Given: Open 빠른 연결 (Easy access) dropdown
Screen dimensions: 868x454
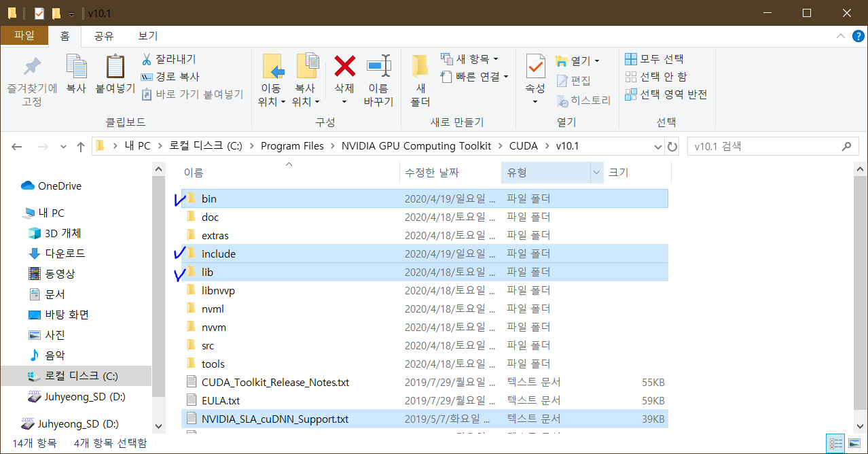Looking at the screenshot, I should [475, 77].
